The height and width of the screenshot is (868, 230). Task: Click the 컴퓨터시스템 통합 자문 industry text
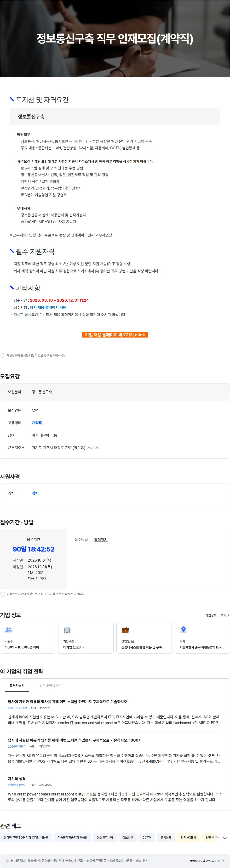pyautogui.click(x=143, y=647)
